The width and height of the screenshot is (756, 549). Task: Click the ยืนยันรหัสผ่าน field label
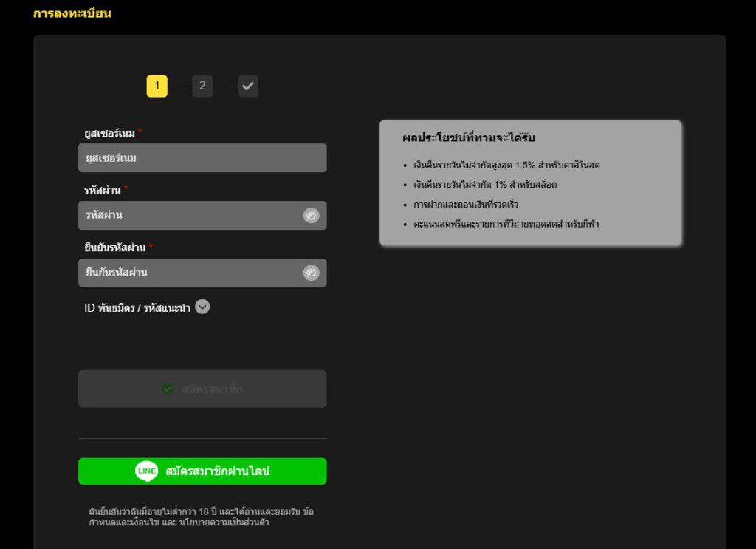(x=115, y=248)
